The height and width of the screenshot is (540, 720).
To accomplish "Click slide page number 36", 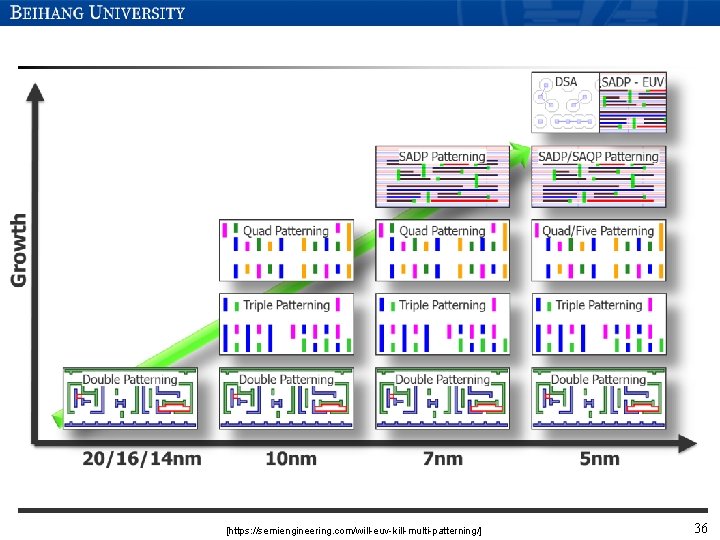I will pyautogui.click(x=701, y=528).
